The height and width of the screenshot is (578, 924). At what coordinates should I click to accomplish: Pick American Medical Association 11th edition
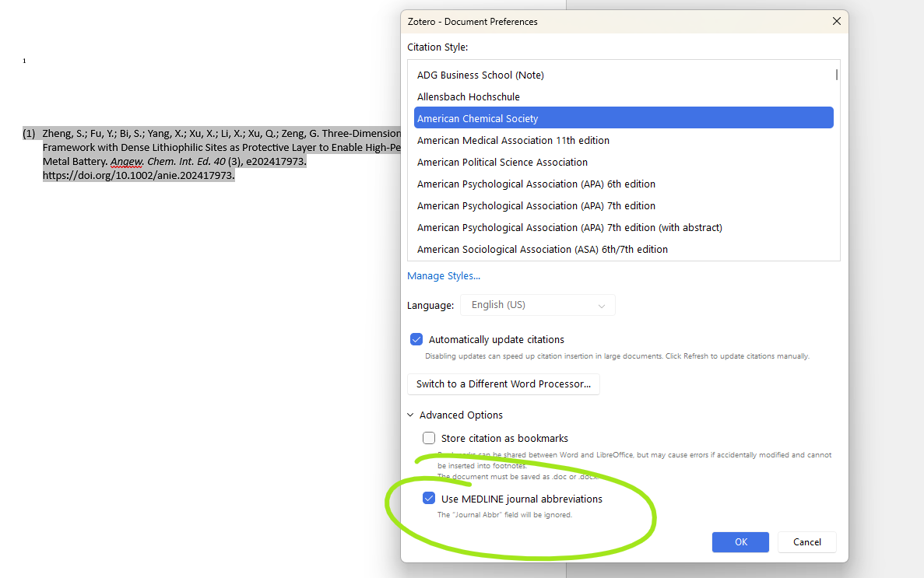(624, 140)
